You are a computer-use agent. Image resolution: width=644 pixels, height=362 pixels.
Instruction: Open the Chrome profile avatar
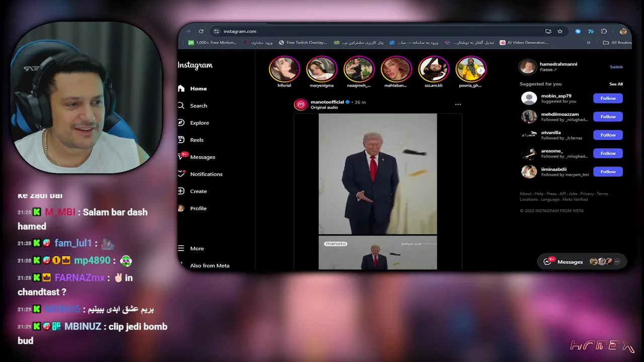(623, 31)
